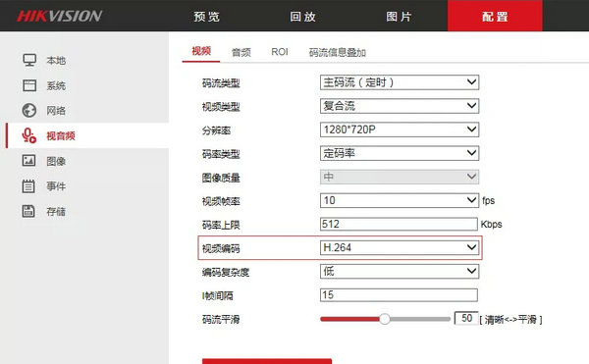
Task: Open the 视频类型 dropdown showing 复合流
Action: [x=400, y=106]
